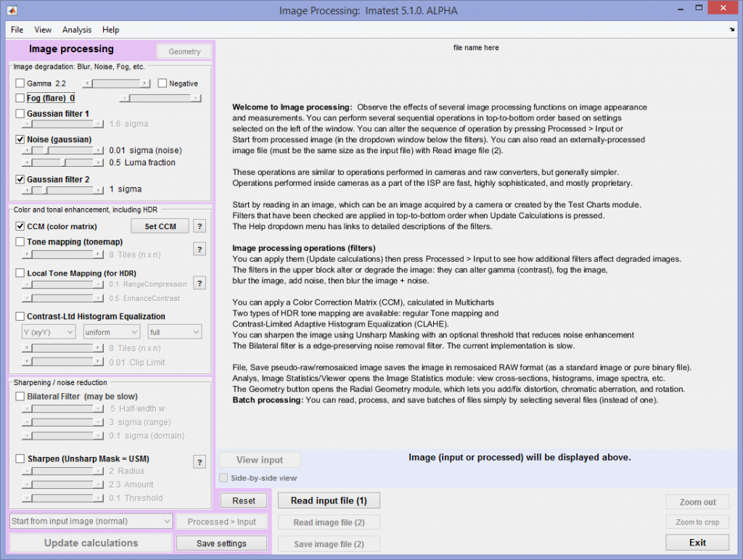Viewport: 743px width, 560px height.
Task: Disable the Noise (gaussian) filter
Action: [19, 139]
